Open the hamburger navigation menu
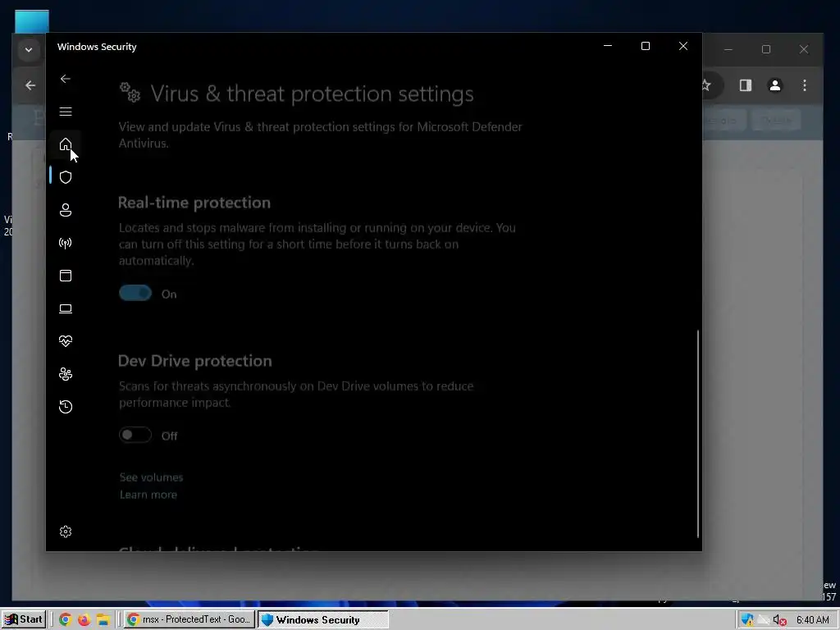Viewport: 840px width, 630px height. tap(66, 112)
